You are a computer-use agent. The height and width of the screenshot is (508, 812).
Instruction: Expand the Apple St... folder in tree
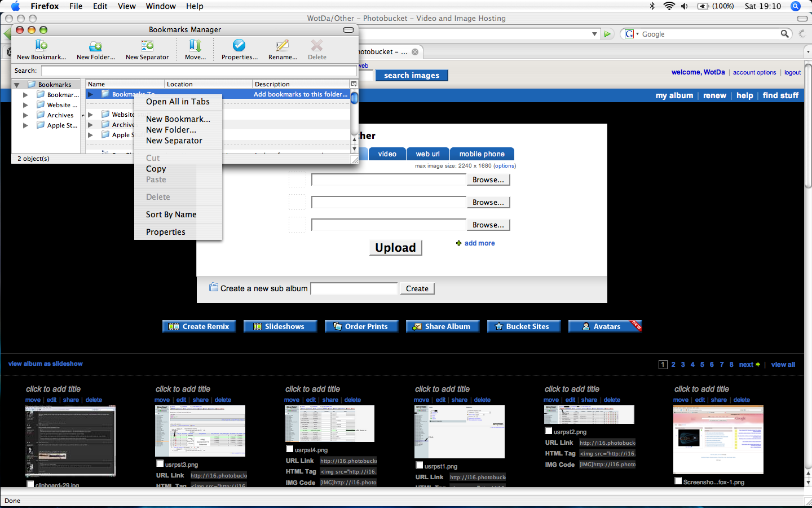click(x=25, y=125)
